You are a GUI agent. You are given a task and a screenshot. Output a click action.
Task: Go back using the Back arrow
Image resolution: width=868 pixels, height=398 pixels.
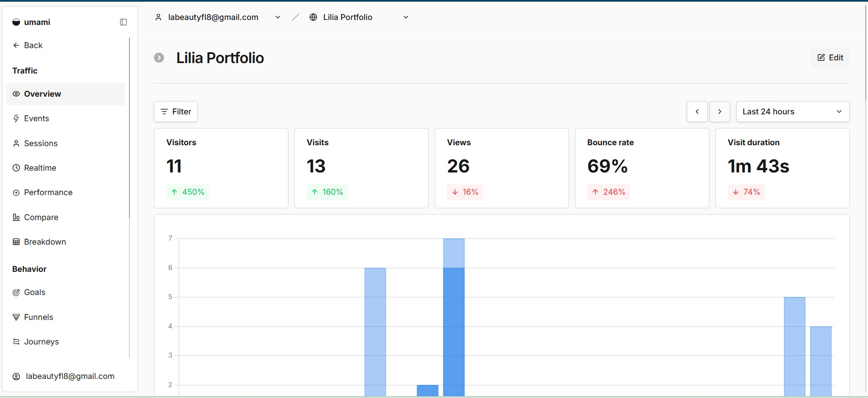pyautogui.click(x=28, y=45)
